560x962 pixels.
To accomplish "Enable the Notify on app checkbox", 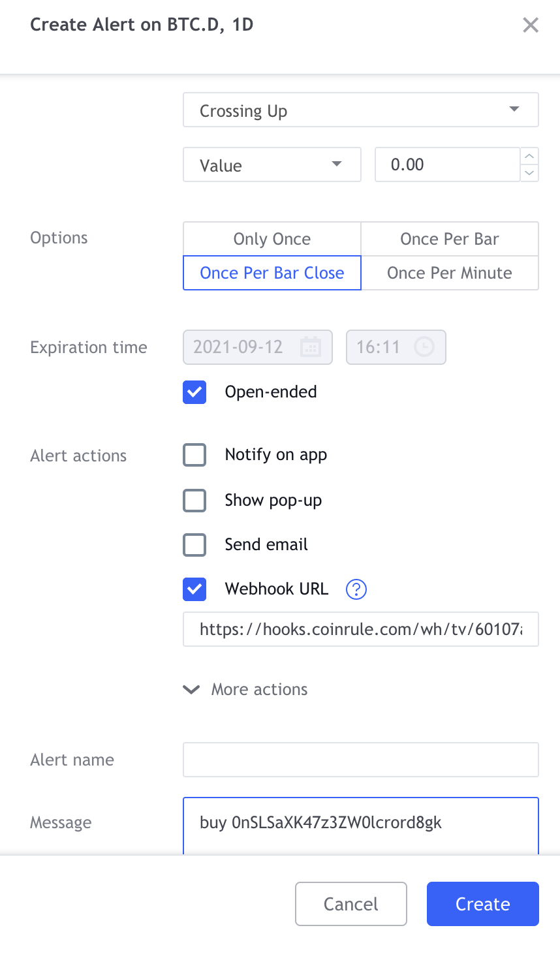I will (194, 455).
